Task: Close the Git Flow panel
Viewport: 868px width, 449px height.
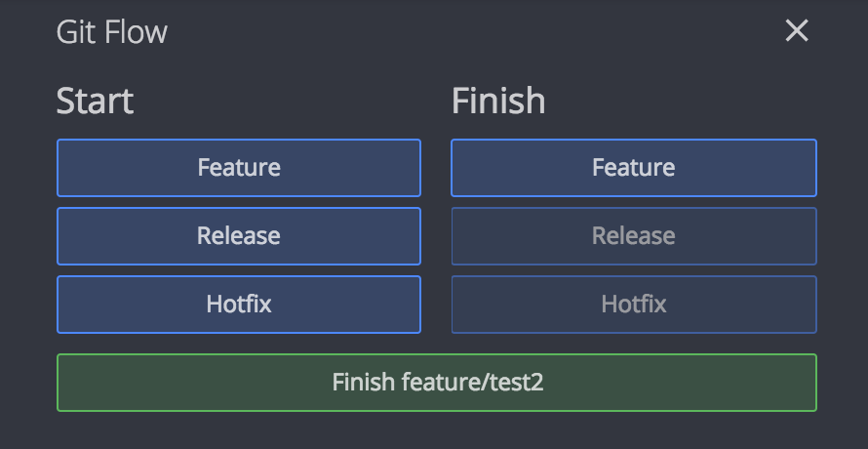Action: (797, 30)
